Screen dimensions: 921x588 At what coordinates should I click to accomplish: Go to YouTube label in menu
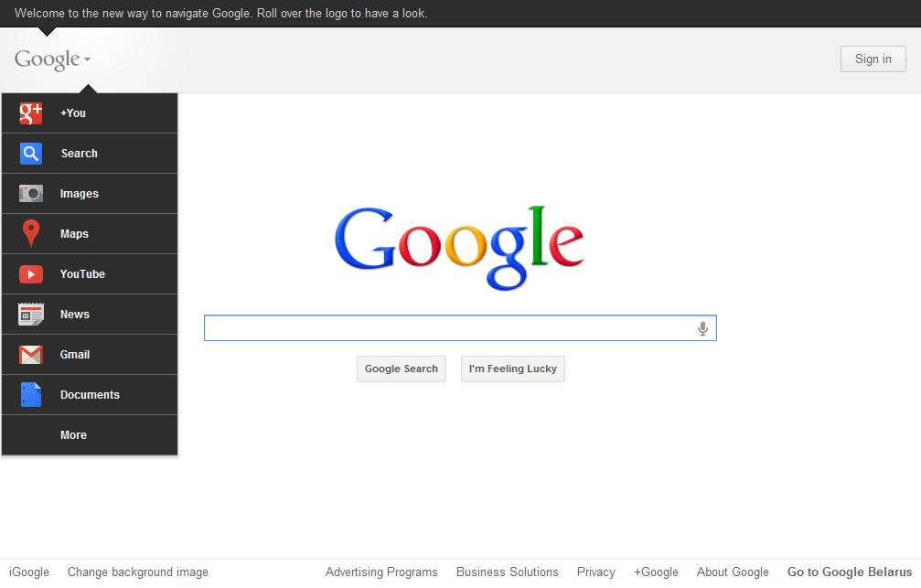(82, 274)
